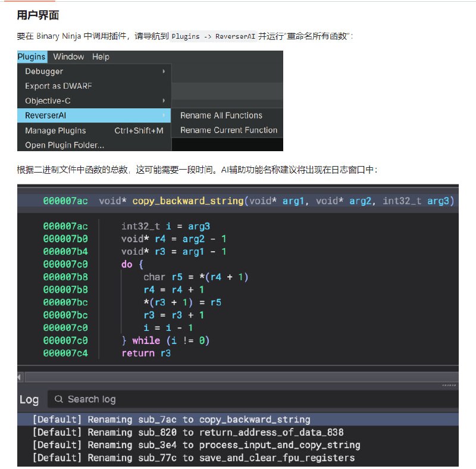The width and height of the screenshot is (476, 469).
Task: Click the search magnifier icon in Log panel
Action: point(58,399)
